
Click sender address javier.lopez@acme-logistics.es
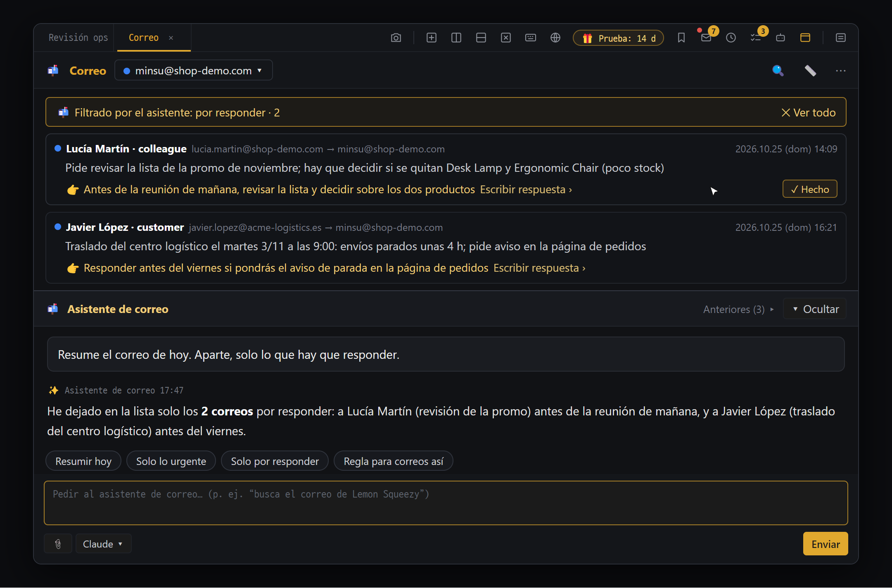tap(255, 228)
